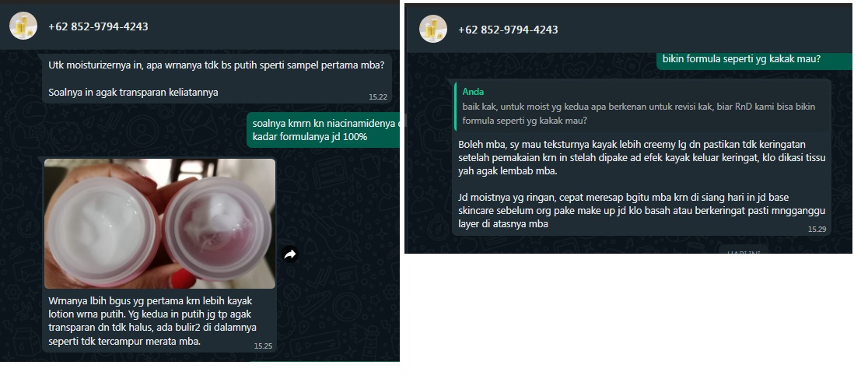Click the 'Anda' sender name in the quote
The width and height of the screenshot is (868, 386).
tap(474, 92)
